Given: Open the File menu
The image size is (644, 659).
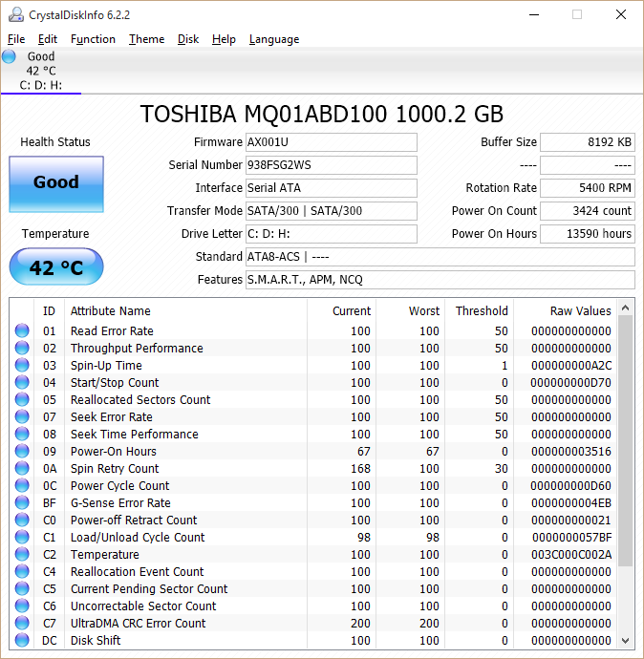Looking at the screenshot, I should [x=16, y=39].
